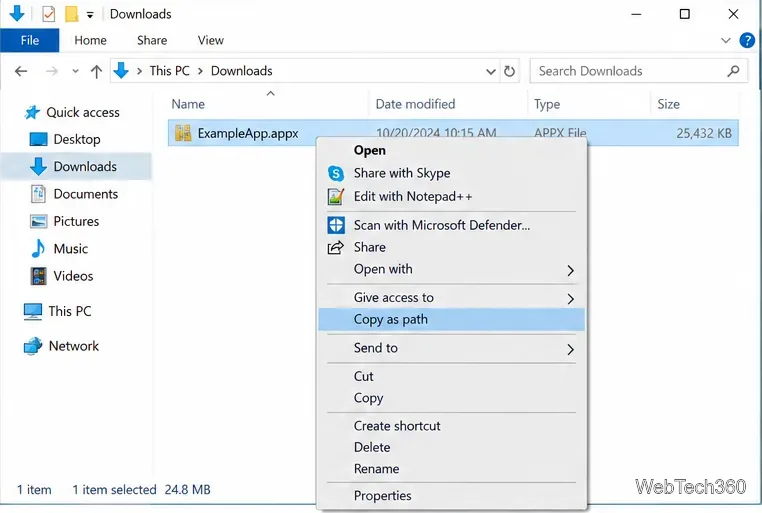This screenshot has width=762, height=513.
Task: Click the Search Downloads field
Action: [639, 71]
